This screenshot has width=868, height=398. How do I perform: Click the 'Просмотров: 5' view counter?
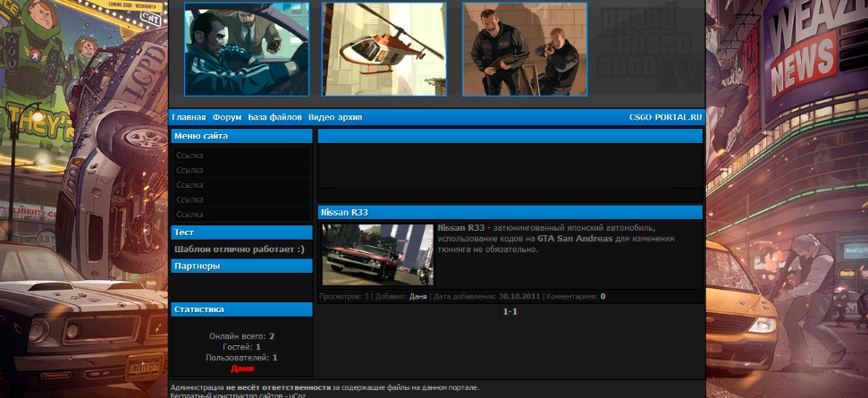[x=344, y=297]
